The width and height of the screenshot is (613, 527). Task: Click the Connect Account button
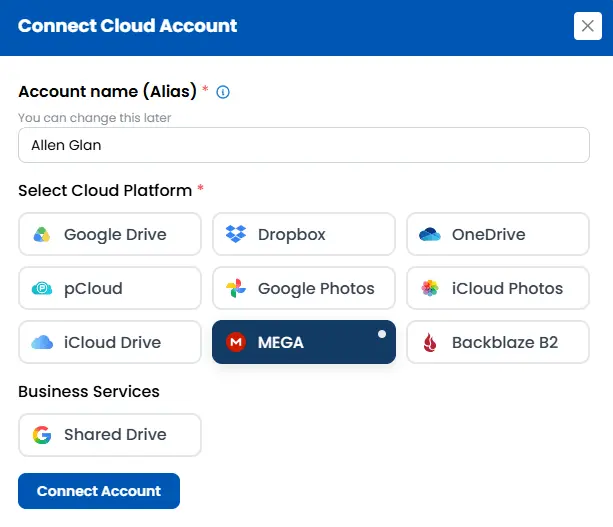pyautogui.click(x=99, y=491)
